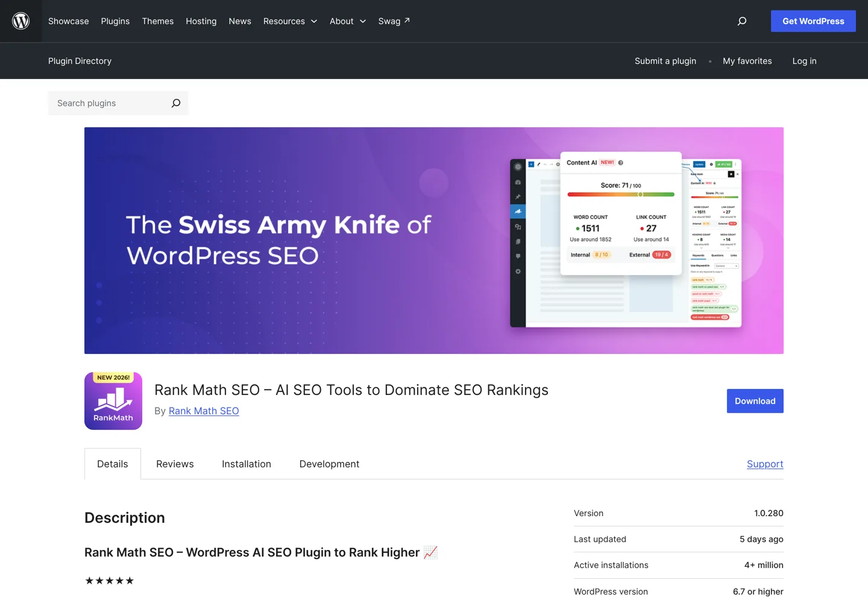This screenshot has height=603, width=868.
Task: Click the '4+ million' installations value
Action: click(x=764, y=565)
